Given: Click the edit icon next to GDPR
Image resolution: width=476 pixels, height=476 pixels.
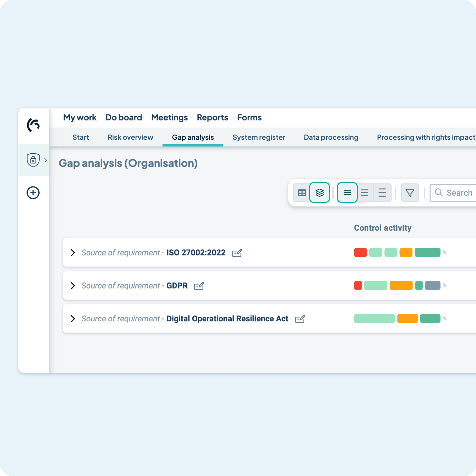Looking at the screenshot, I should coord(199,286).
